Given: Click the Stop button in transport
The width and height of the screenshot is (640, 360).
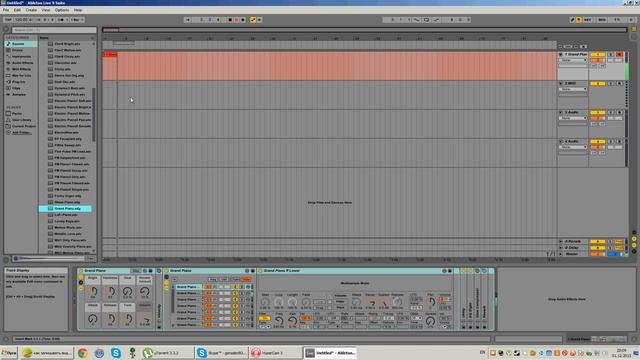Looking at the screenshot, I should 230,20.
